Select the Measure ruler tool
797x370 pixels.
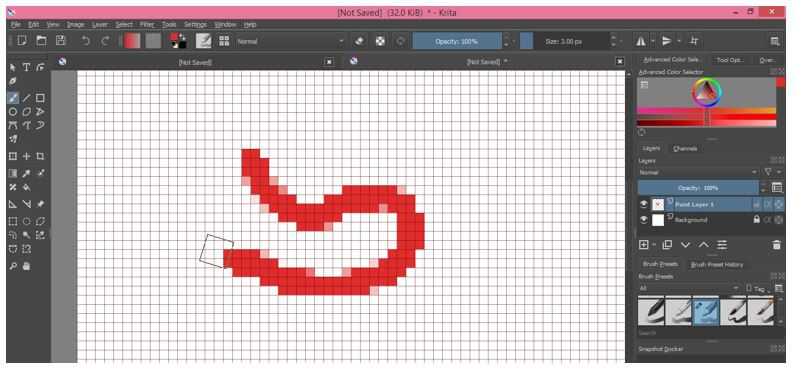(26, 204)
